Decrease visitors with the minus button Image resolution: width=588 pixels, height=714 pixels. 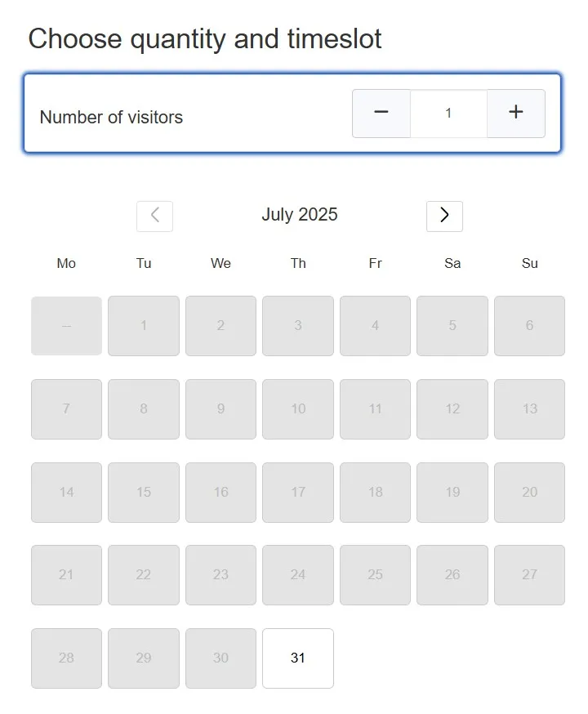(381, 114)
